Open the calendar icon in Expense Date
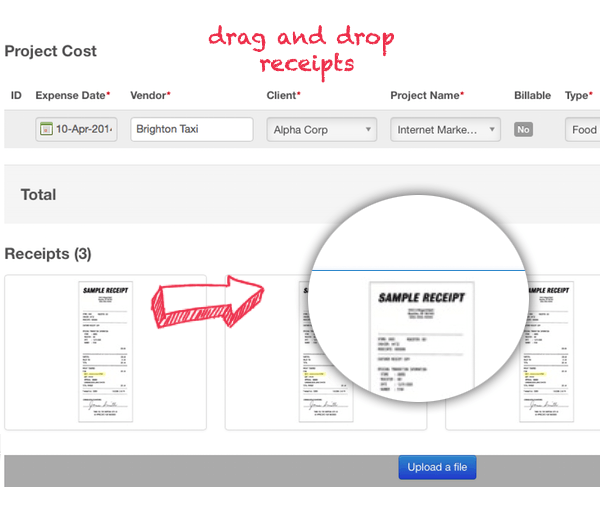The width and height of the screenshot is (600, 522). 46,129
